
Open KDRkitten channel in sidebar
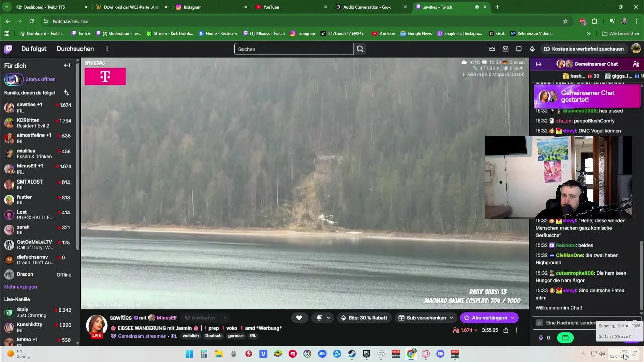coord(39,123)
